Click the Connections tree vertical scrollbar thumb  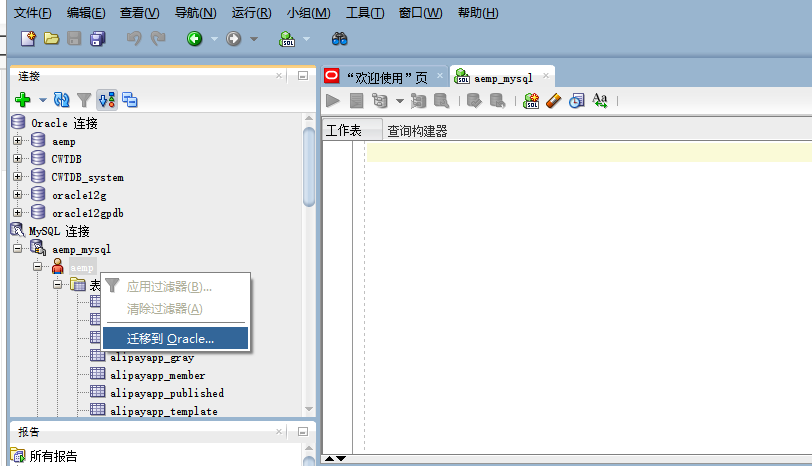coord(309,167)
